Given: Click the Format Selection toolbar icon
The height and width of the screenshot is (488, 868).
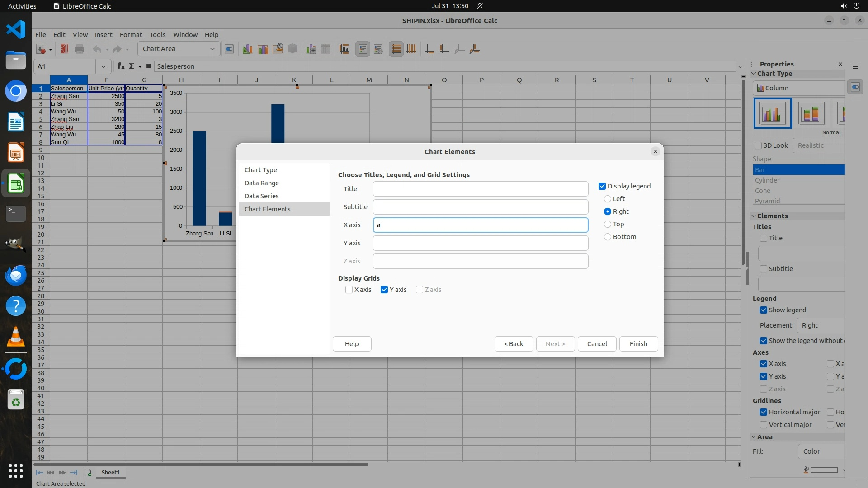Looking at the screenshot, I should pyautogui.click(x=229, y=49).
